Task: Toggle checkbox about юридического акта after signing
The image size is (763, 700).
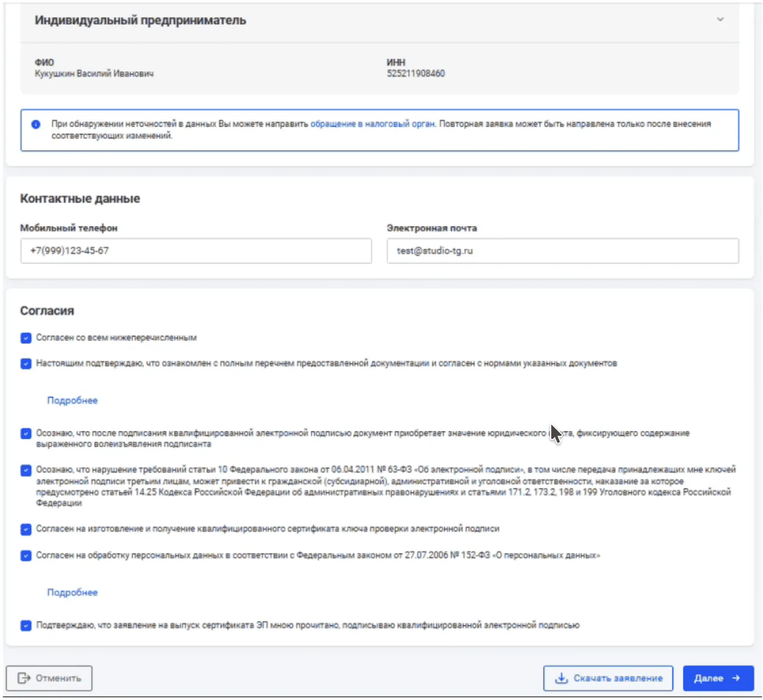Action: pos(26,434)
